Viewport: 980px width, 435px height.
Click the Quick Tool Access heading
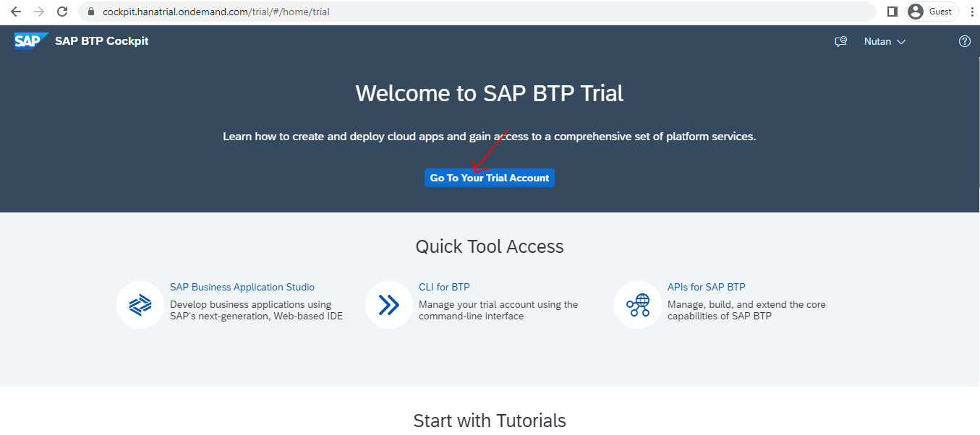tap(490, 246)
